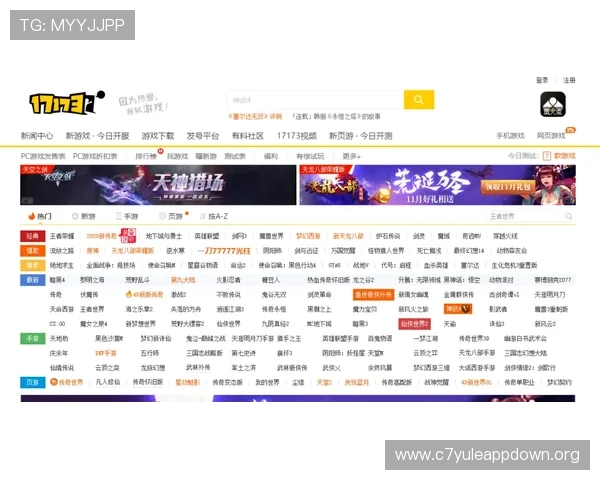Open the 穿越火线 game link
The image size is (600, 480).
coord(505,236)
